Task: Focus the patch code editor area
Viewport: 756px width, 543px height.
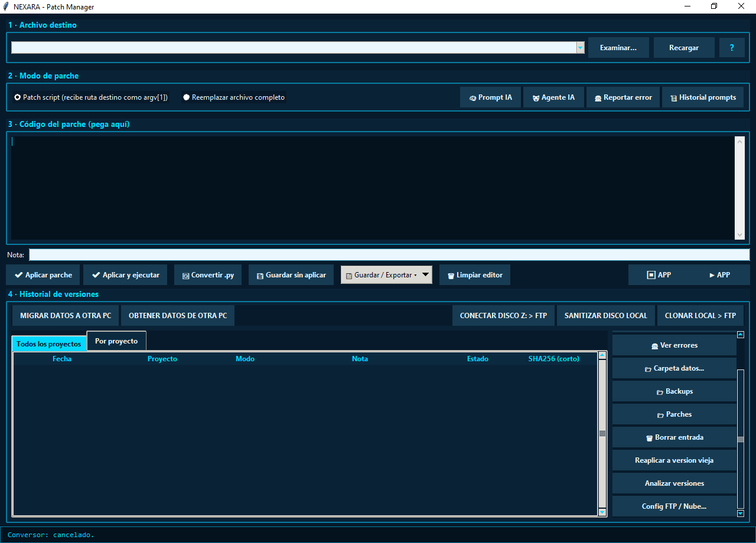Action: point(373,188)
